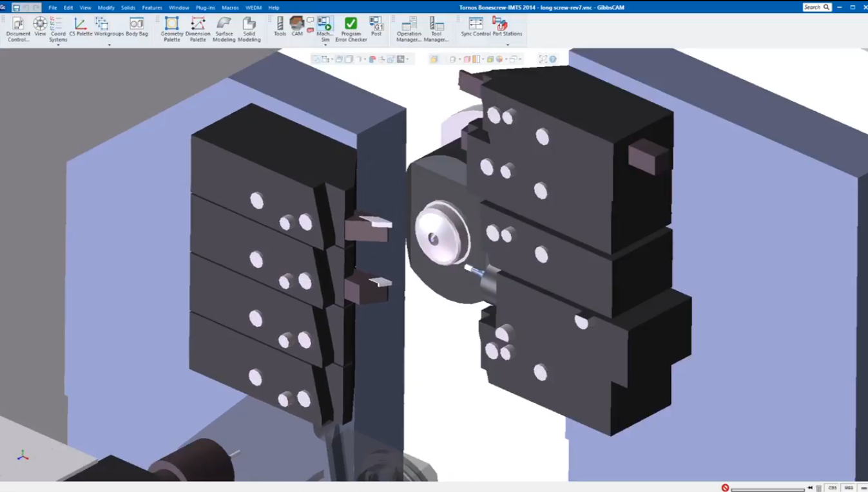
Task: Open the Plug-Ins menu
Action: tap(206, 8)
